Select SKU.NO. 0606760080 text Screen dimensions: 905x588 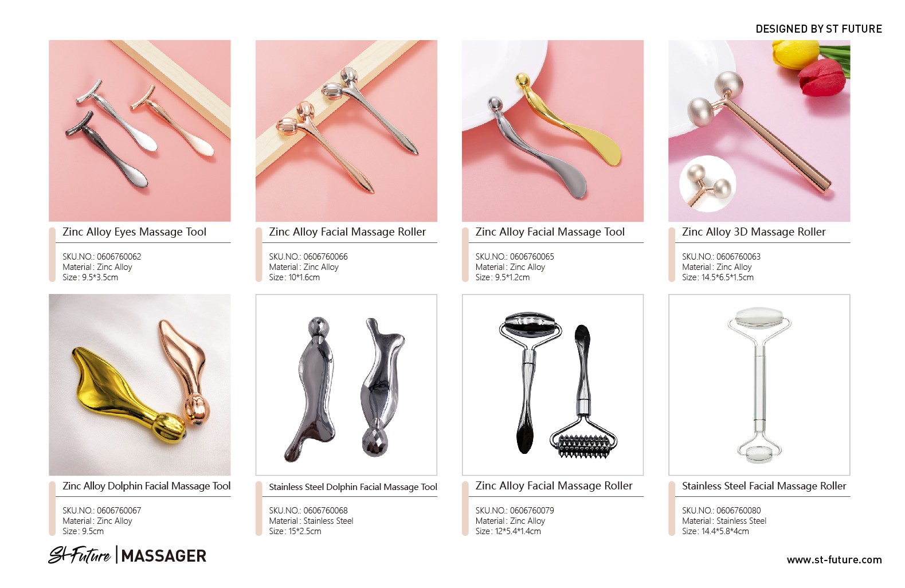click(x=722, y=511)
